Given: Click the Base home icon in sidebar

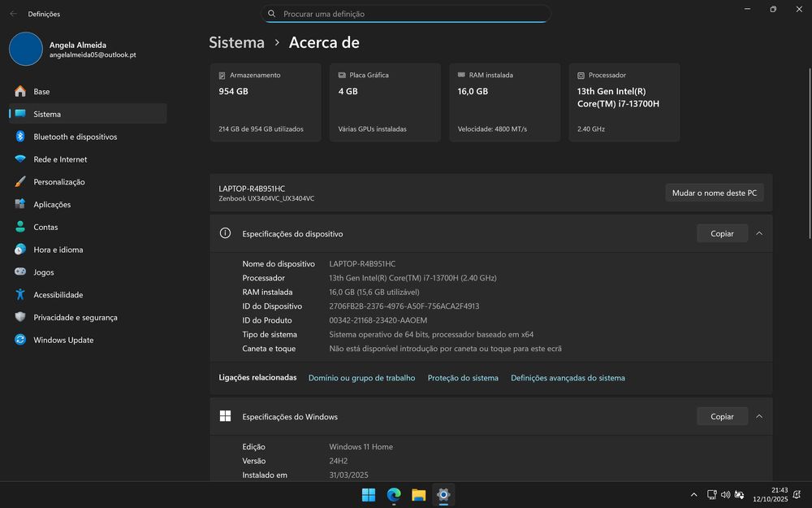Looking at the screenshot, I should (20, 91).
